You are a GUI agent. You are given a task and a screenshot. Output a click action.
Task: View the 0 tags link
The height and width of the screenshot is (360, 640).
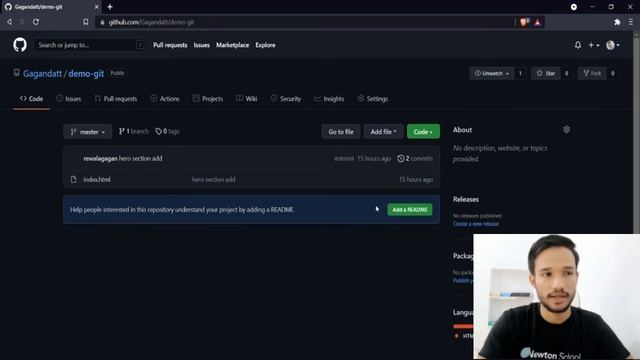(x=167, y=131)
